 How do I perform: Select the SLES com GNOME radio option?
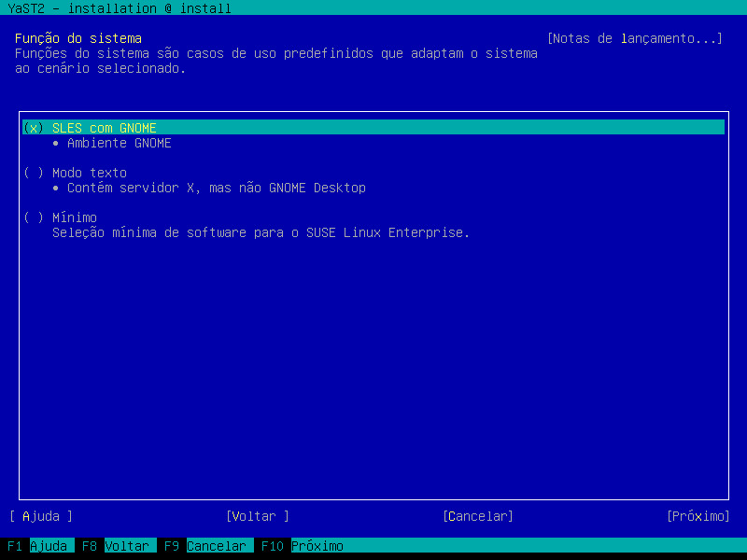pos(90,128)
